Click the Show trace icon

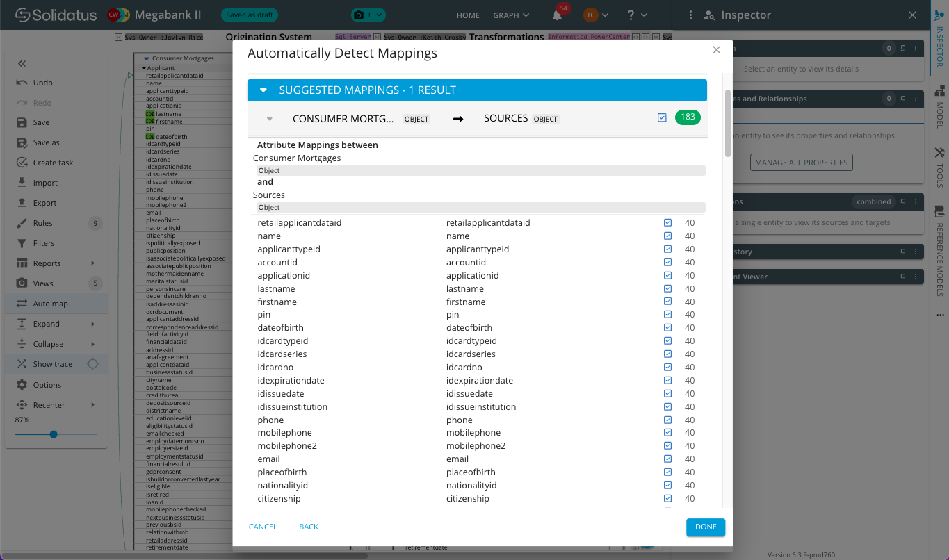[22, 364]
